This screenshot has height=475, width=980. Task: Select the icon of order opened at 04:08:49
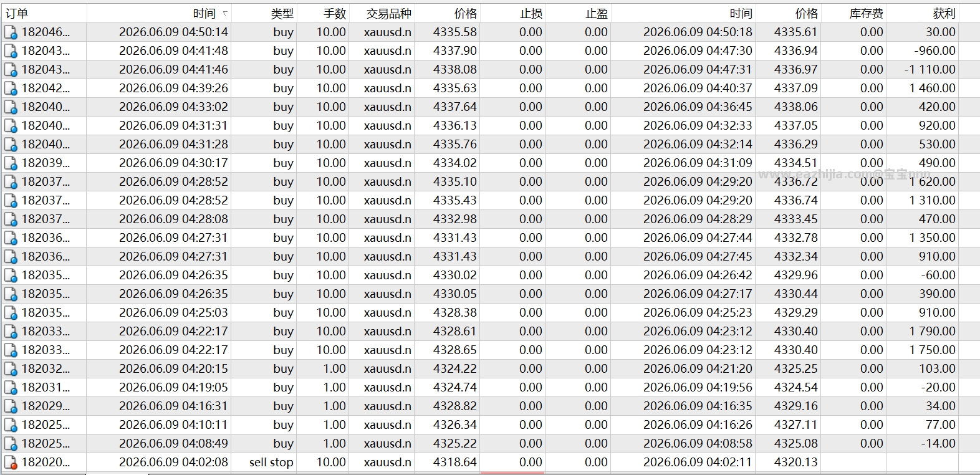click(x=11, y=444)
